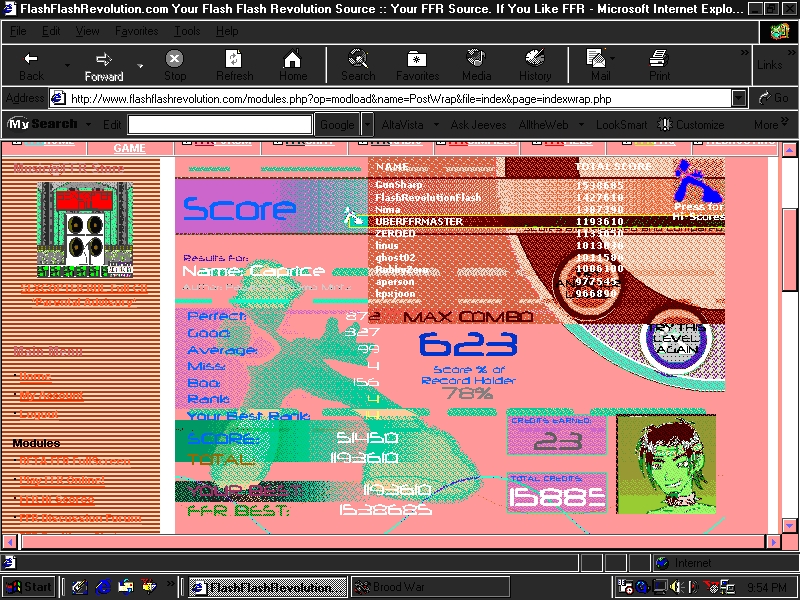The height and width of the screenshot is (600, 800).
Task: Open the Google search engine dropdown
Action: click(x=367, y=125)
